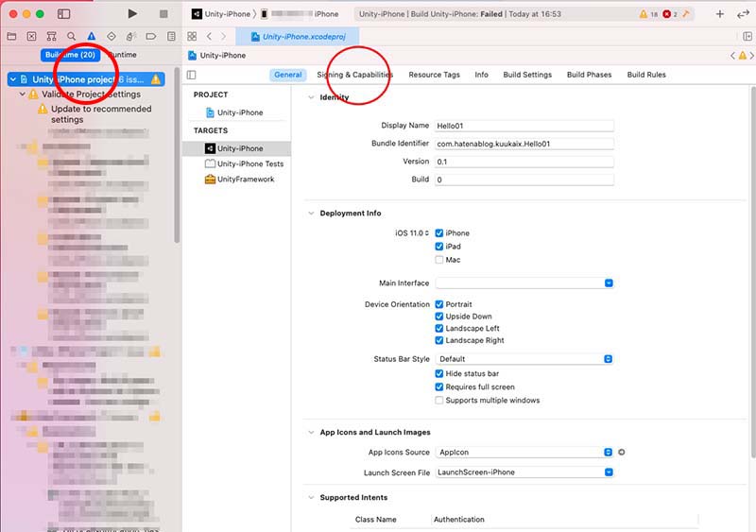The width and height of the screenshot is (756, 532).
Task: Collapse App Icons and Launch Images section
Action: [311, 432]
